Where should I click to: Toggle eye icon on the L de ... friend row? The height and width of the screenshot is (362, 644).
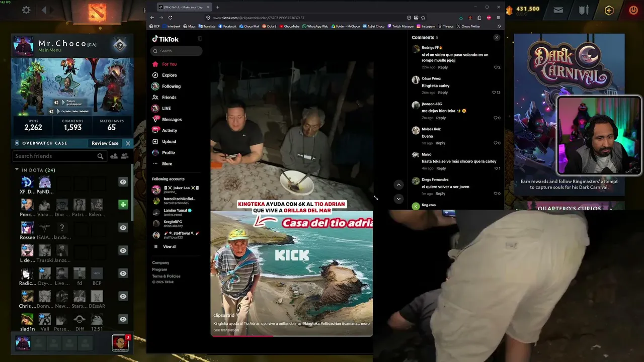click(123, 250)
